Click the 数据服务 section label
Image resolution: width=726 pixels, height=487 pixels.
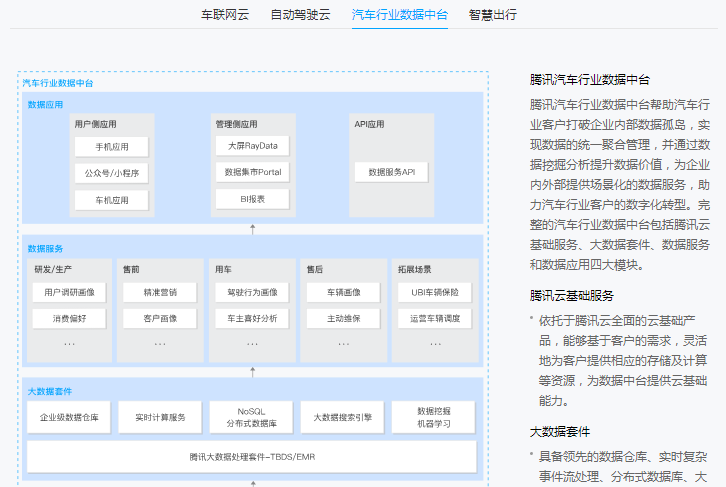[45, 249]
